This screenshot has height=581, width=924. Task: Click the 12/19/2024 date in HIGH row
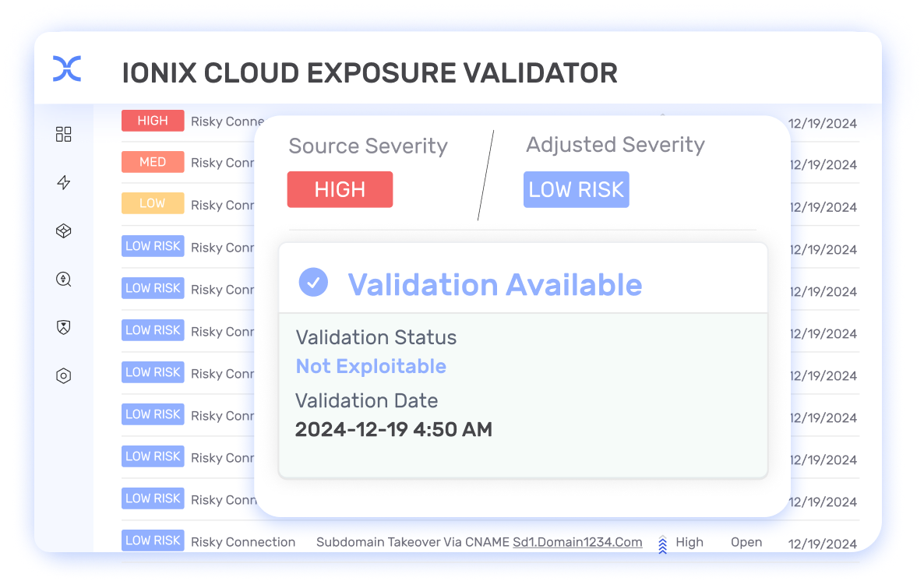point(823,124)
